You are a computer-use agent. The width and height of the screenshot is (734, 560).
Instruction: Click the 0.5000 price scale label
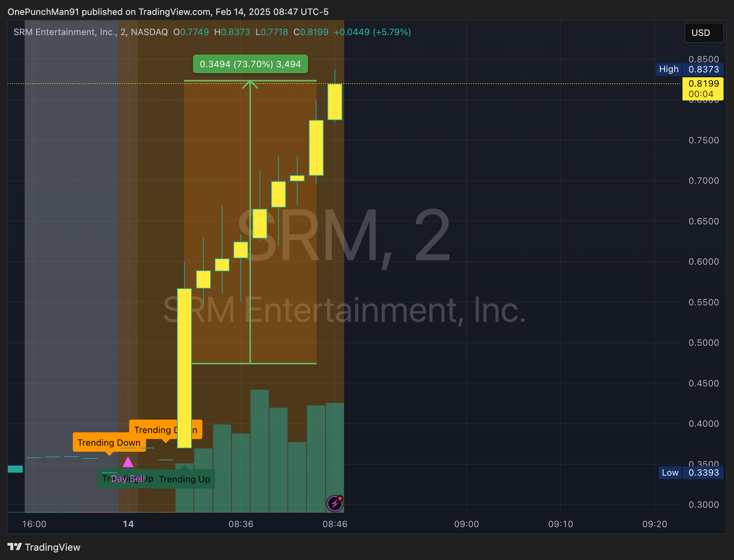[x=704, y=343]
